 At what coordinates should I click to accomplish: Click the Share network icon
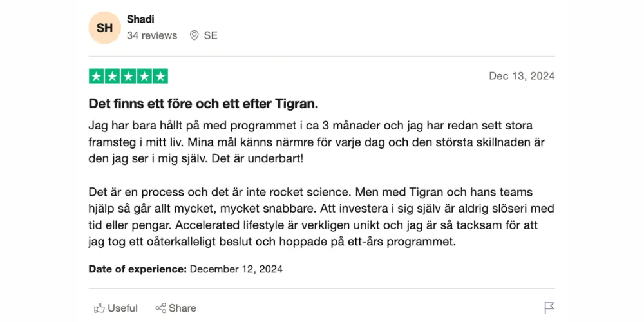(x=160, y=308)
